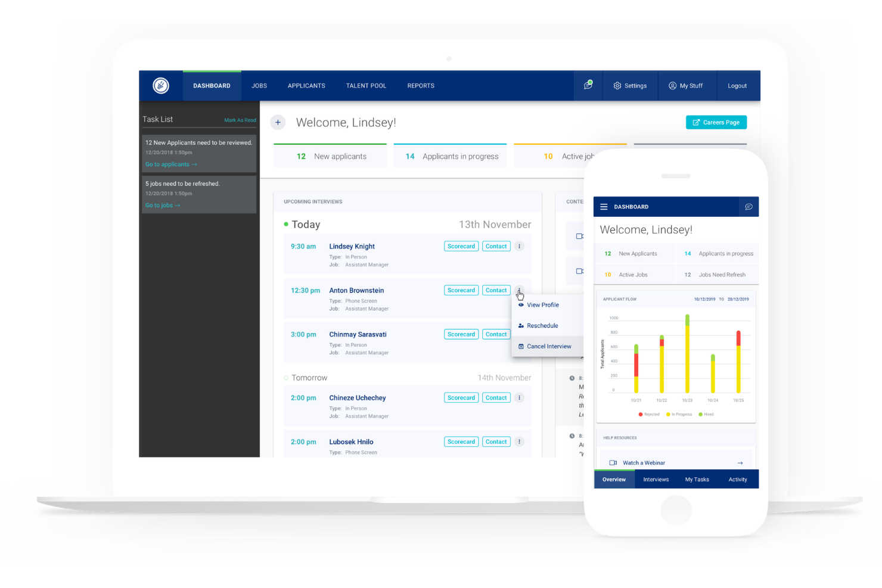Switch to the Dashboard tab
The height and width of the screenshot is (588, 882).
(x=212, y=86)
